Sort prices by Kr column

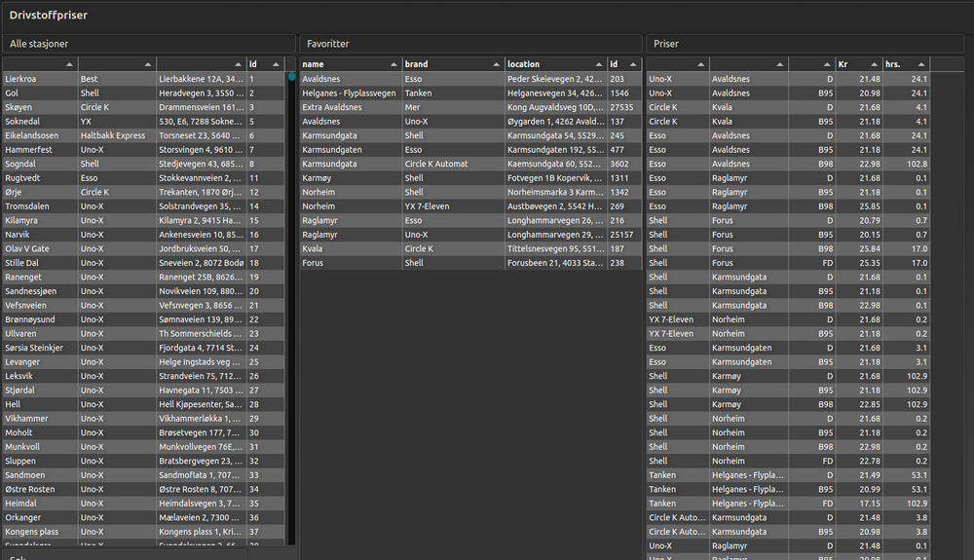pyautogui.click(x=857, y=64)
